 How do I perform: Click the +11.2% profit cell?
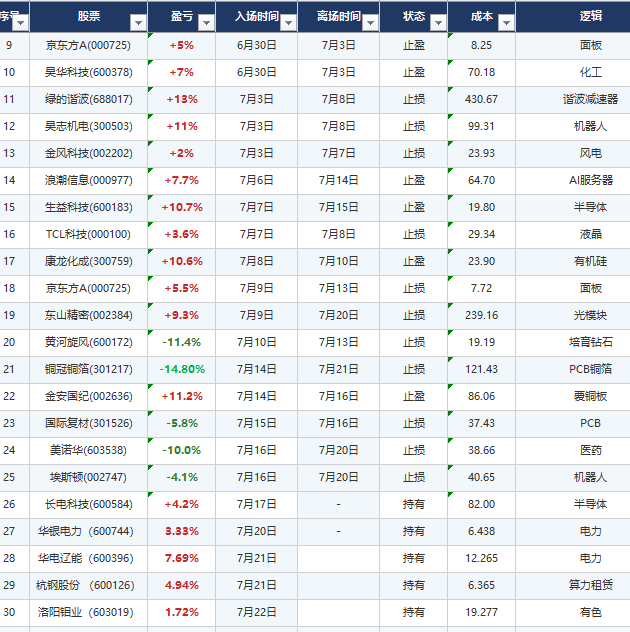coord(181,396)
